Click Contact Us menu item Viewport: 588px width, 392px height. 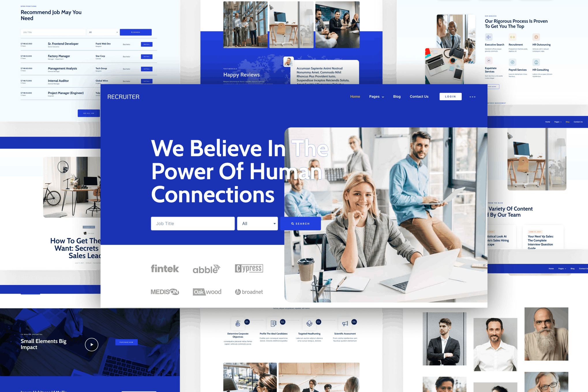coord(418,96)
